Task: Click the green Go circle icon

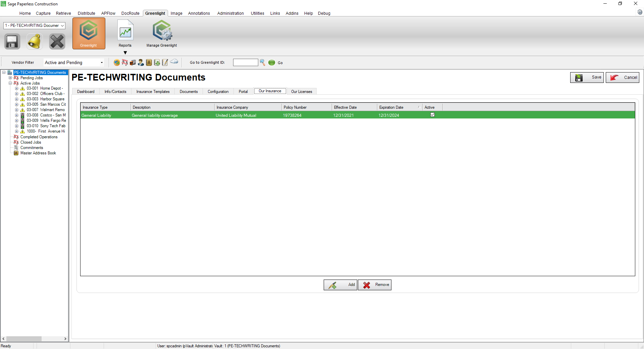Action: tap(272, 62)
